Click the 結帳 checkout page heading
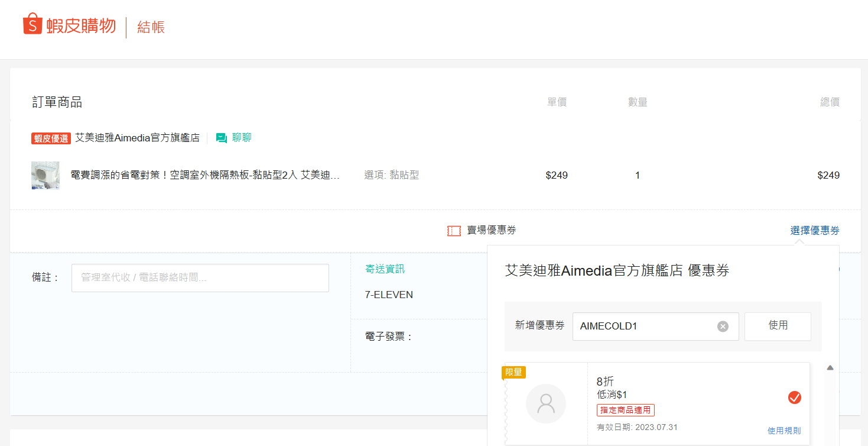Screen dimensions: 868x446 coord(151,27)
